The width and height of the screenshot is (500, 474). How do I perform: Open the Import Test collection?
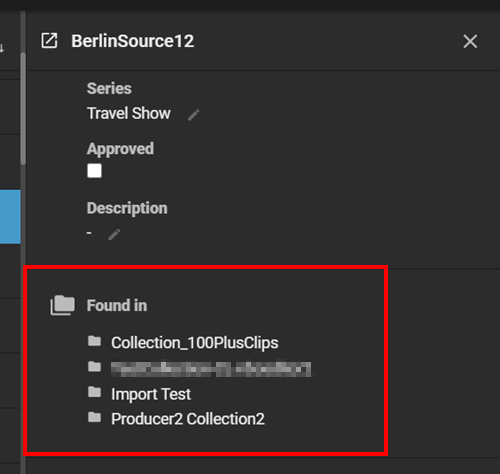(x=151, y=394)
